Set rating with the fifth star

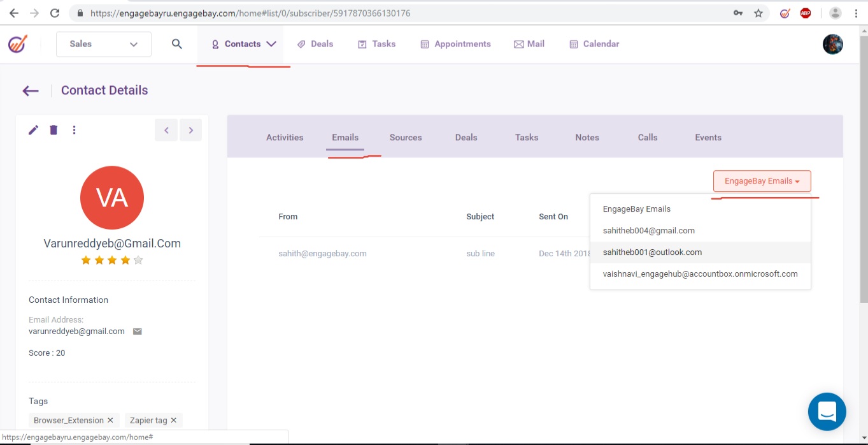[x=138, y=260]
